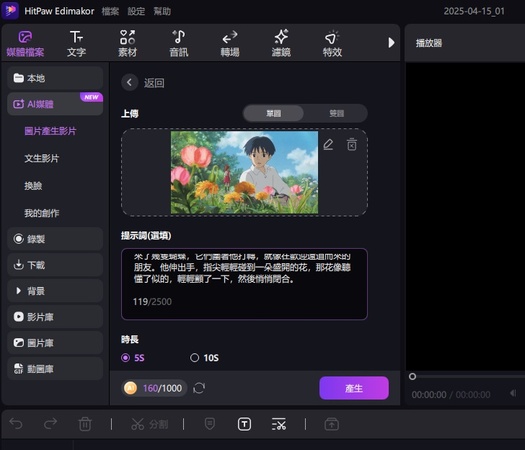Select the AI媒體 sidebar item
This screenshot has height=450, width=525.
pyautogui.click(x=55, y=104)
